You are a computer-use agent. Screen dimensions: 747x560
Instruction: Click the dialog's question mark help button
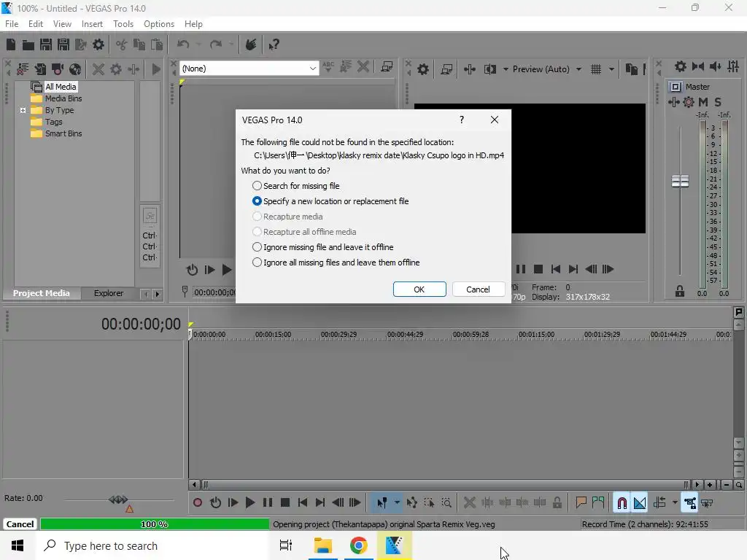click(461, 120)
